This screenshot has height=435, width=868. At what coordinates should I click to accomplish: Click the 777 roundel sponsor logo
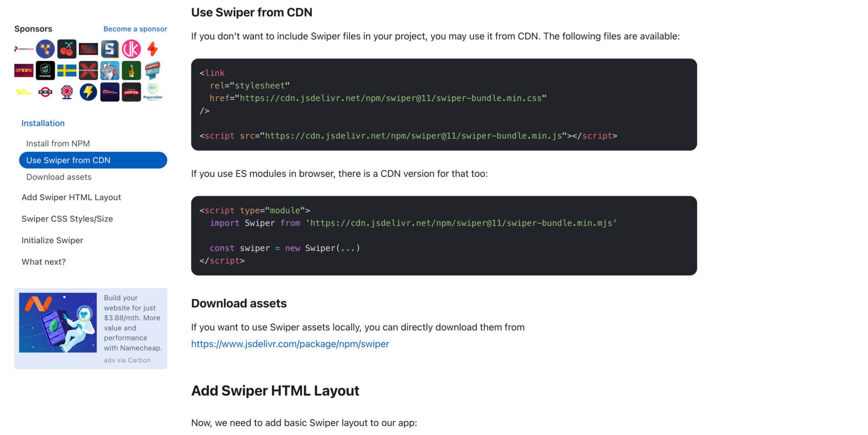click(45, 93)
